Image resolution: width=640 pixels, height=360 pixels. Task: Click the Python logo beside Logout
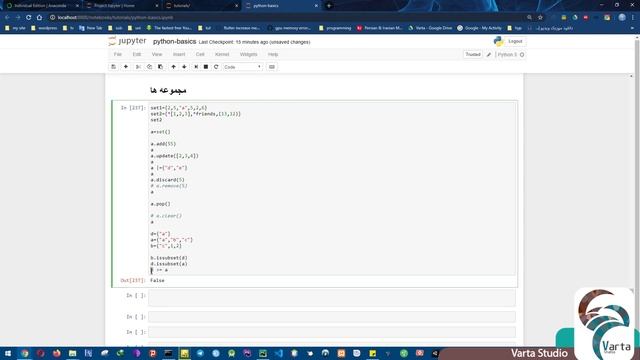click(x=498, y=41)
